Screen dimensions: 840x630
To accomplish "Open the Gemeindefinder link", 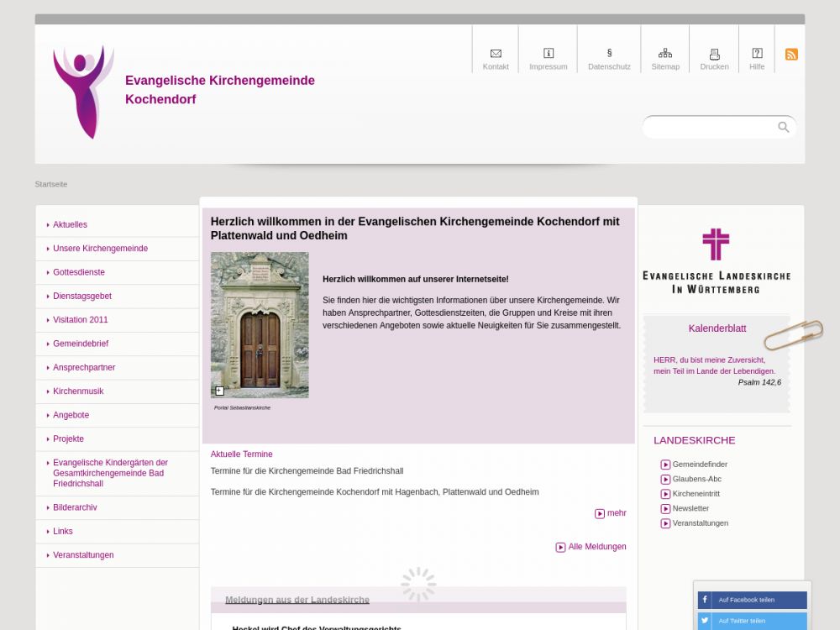I will tap(700, 465).
